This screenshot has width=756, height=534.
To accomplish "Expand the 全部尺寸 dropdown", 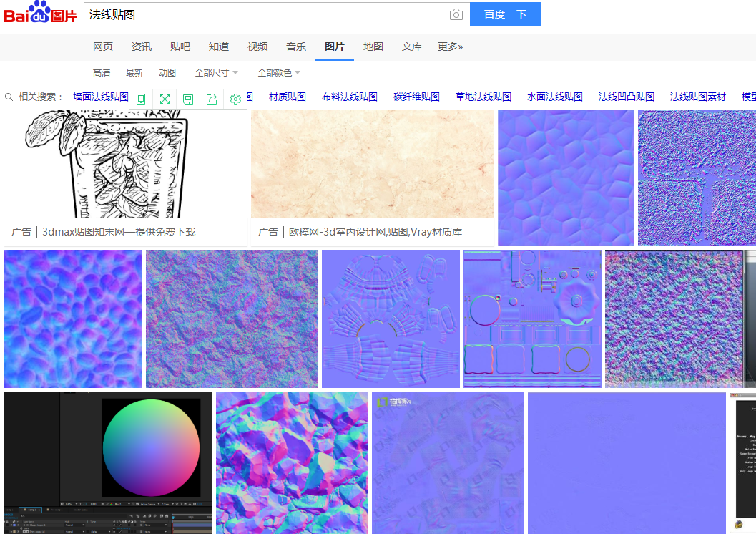I will pyautogui.click(x=216, y=73).
